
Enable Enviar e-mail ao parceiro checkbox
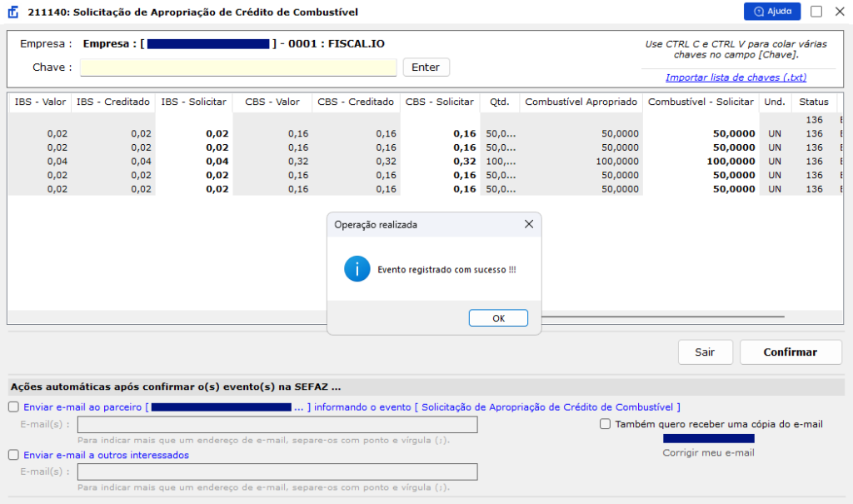point(13,407)
